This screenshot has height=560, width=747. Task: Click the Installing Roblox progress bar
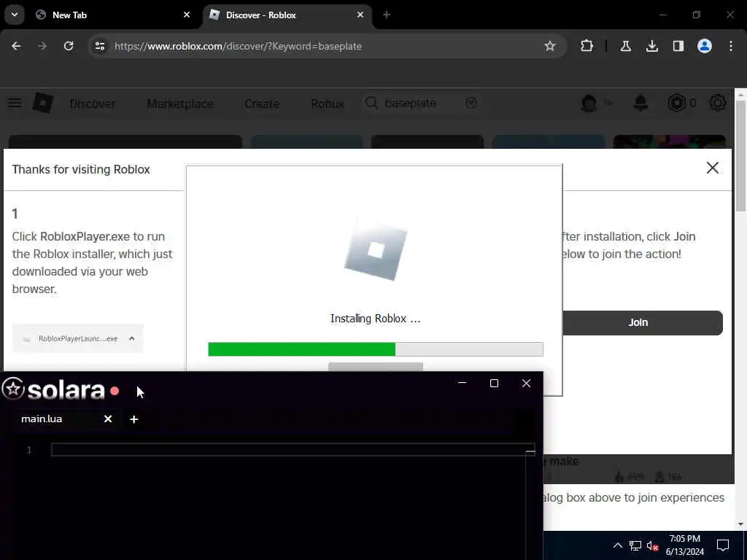tap(376, 349)
